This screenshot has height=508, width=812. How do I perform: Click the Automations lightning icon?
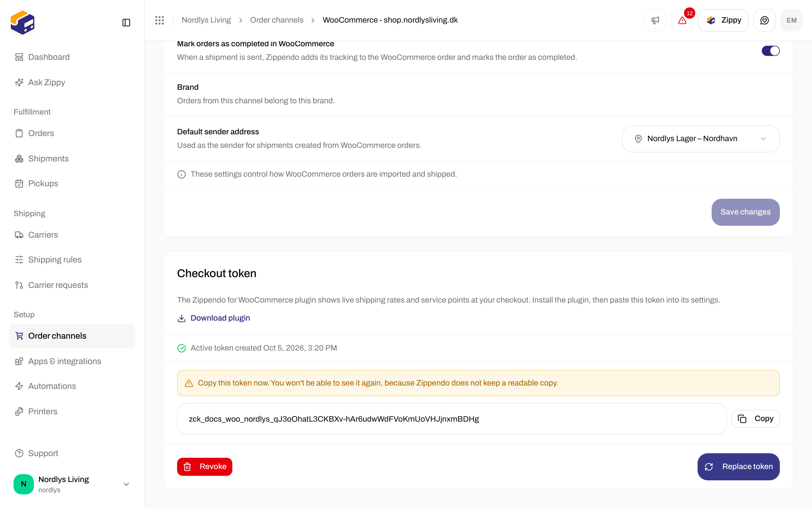[x=19, y=386]
